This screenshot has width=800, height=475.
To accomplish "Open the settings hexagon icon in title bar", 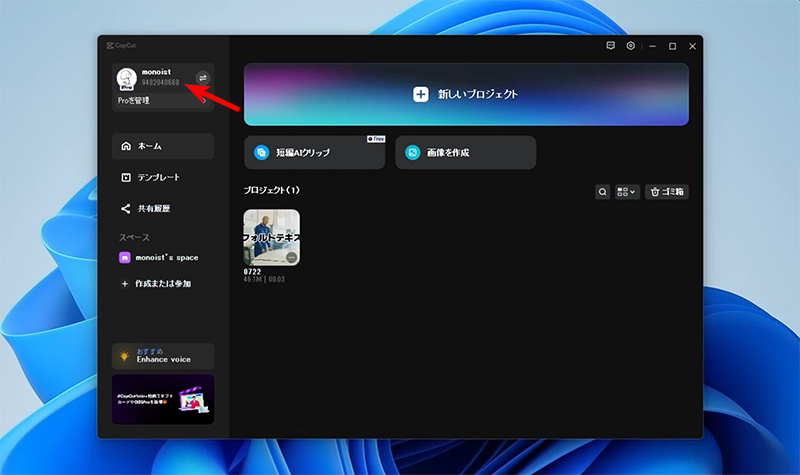I will coord(631,46).
